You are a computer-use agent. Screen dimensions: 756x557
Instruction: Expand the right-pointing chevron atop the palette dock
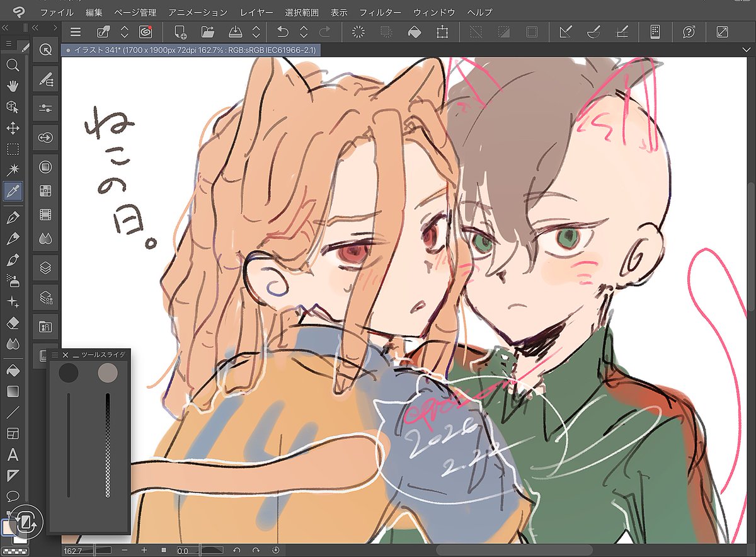coord(55,27)
